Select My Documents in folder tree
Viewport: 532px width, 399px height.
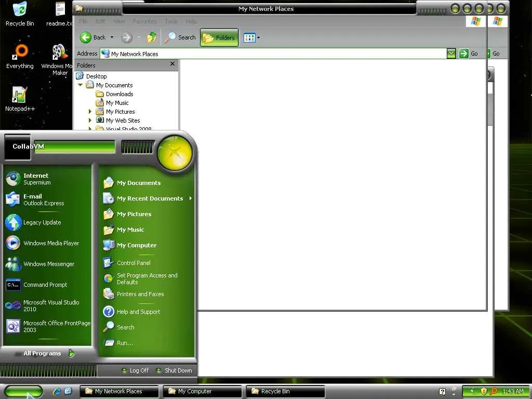coord(114,85)
